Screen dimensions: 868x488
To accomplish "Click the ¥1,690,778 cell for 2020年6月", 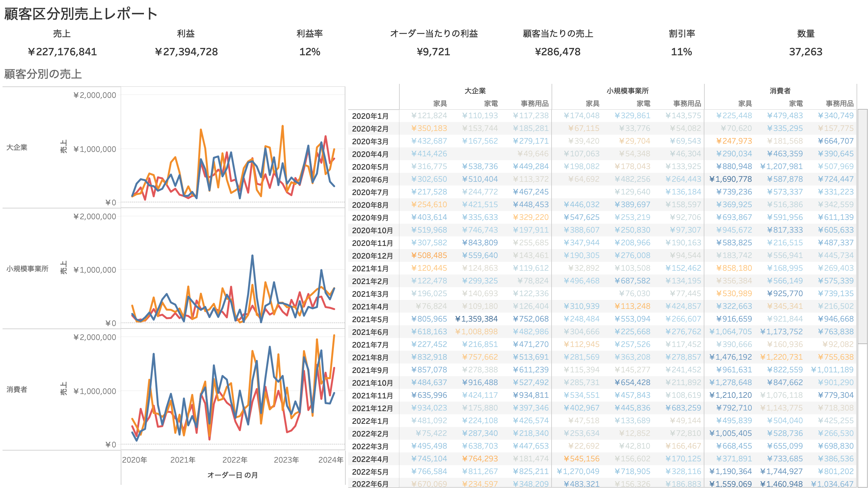I will [x=730, y=179].
